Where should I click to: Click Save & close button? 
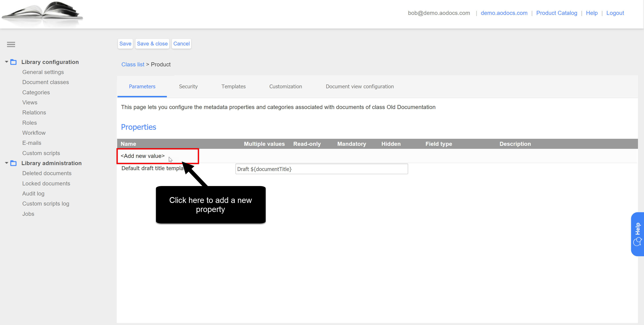click(152, 44)
